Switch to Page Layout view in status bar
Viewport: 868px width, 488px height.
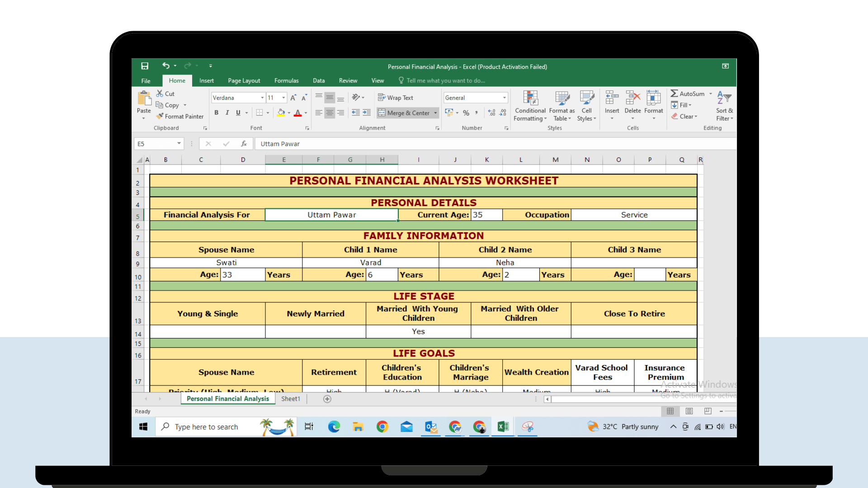pyautogui.click(x=689, y=411)
